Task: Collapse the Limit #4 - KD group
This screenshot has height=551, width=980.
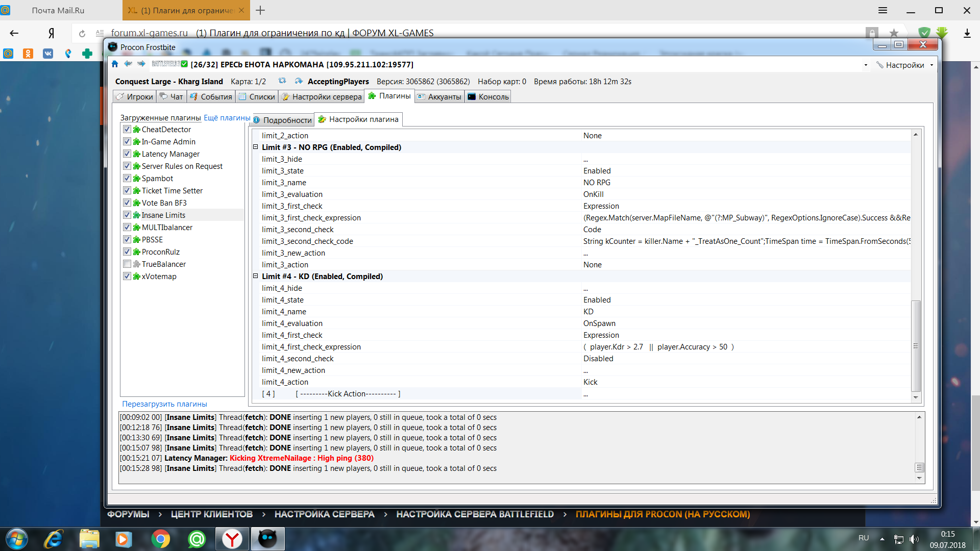Action: [256, 276]
